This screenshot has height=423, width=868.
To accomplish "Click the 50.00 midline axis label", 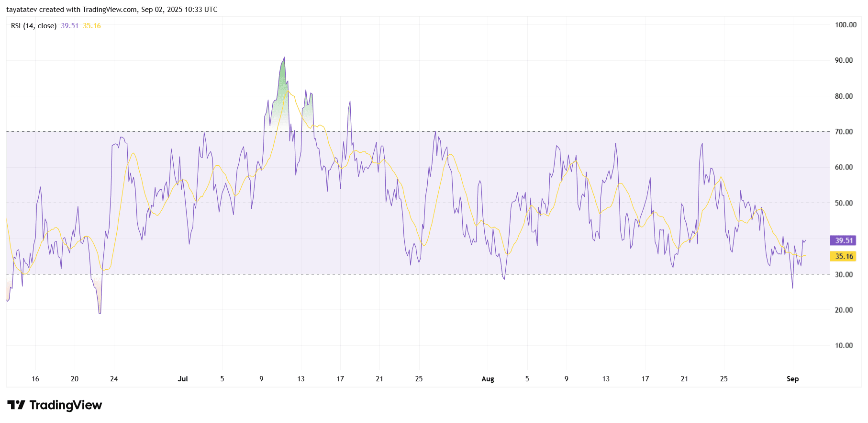I will (844, 203).
